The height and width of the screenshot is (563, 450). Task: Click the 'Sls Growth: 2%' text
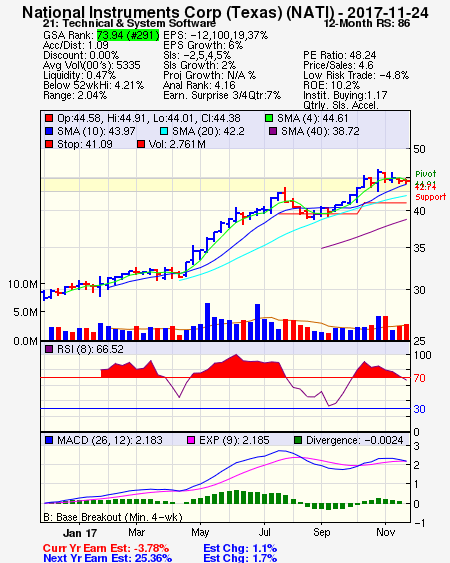tap(199, 65)
